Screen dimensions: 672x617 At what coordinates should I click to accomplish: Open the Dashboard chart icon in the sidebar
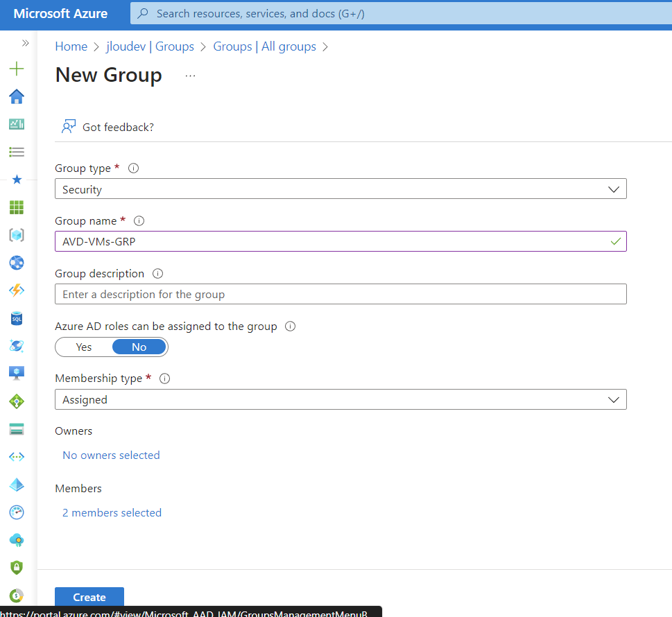coord(16,124)
